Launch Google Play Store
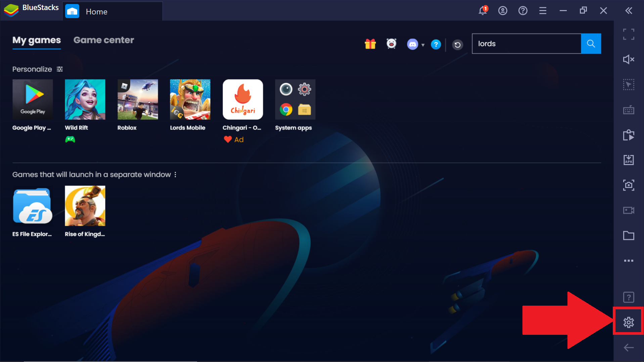Screen dimensions: 644x362 (x=33, y=100)
